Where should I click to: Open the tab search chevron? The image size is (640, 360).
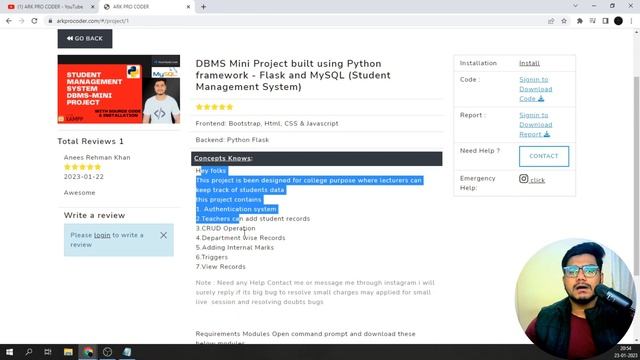[576, 6]
